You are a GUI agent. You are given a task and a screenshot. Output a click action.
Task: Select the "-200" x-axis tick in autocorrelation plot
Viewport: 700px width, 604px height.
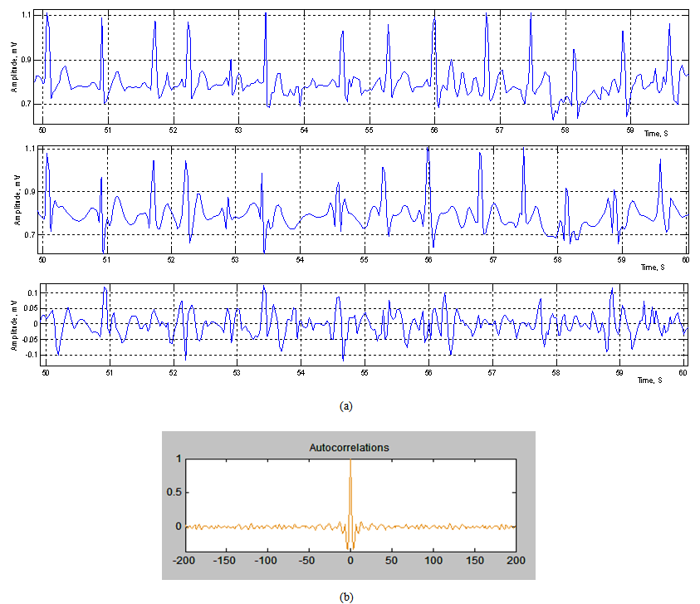point(184,561)
